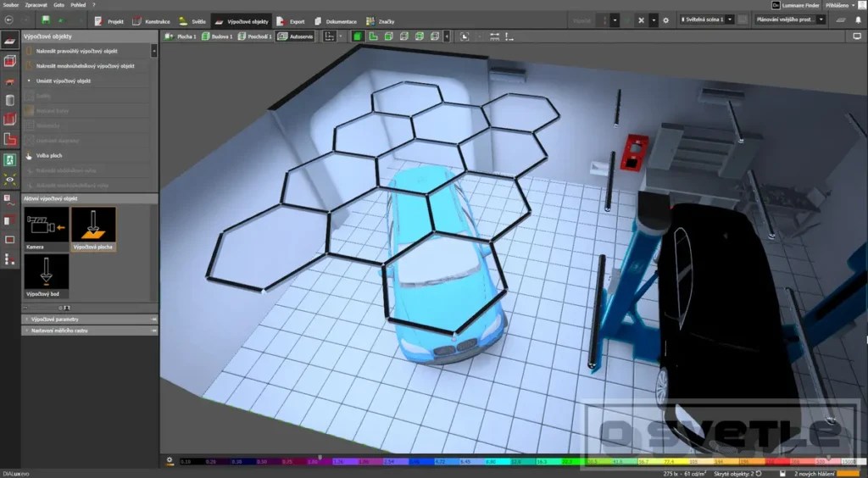Click the X cancel calculation icon
This screenshot has width=868, height=478.
(x=641, y=20)
